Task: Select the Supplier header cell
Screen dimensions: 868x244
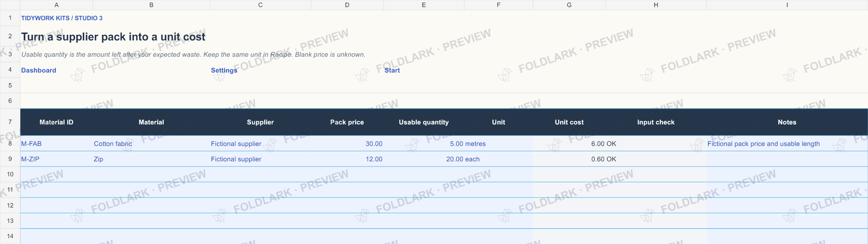Action: [260, 122]
